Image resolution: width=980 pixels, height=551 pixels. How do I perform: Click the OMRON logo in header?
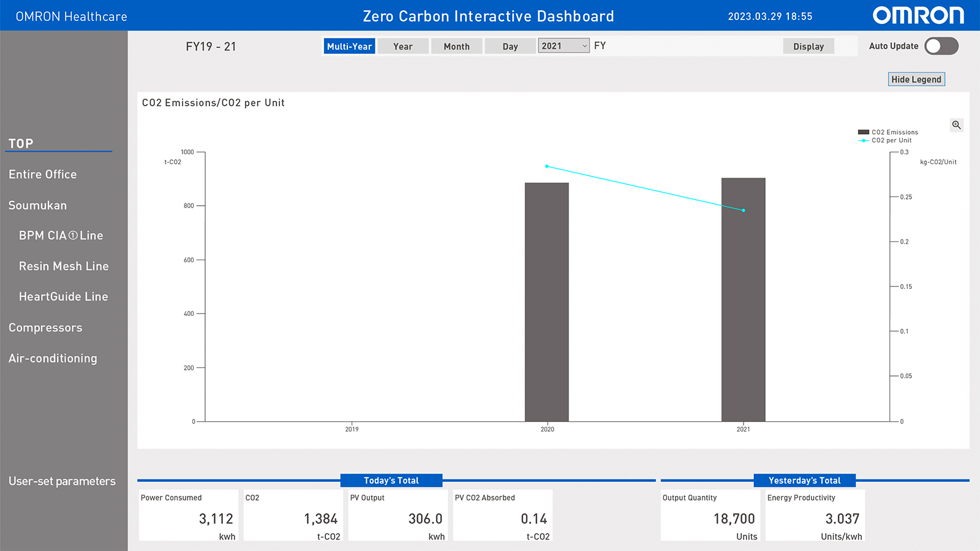pos(918,16)
